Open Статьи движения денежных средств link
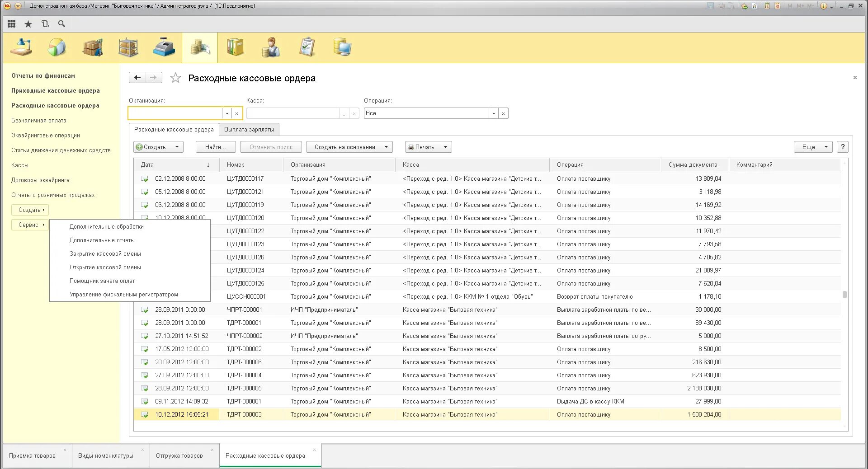The image size is (868, 469). click(x=61, y=150)
